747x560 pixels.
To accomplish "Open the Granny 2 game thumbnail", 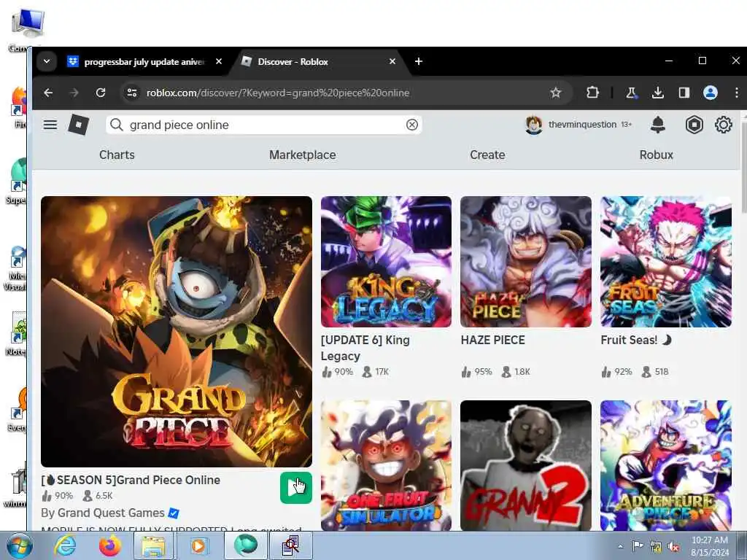I will tap(526, 465).
